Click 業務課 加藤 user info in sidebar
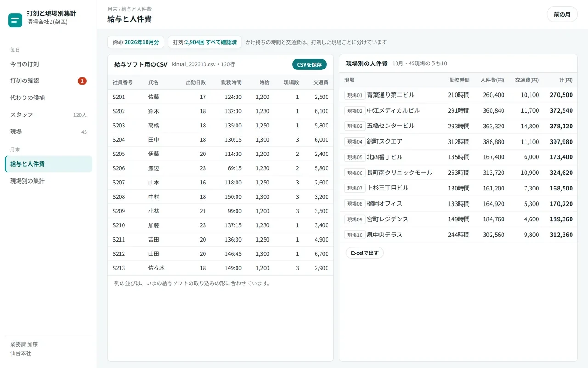Viewport: 588px width, 368px height. (24, 345)
